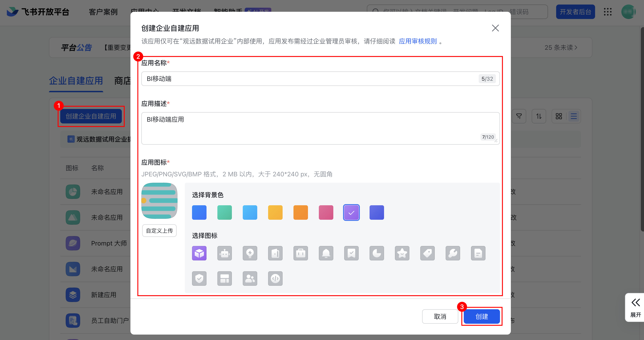
Task: Pick the shield checkmark icon
Action: (x=199, y=278)
